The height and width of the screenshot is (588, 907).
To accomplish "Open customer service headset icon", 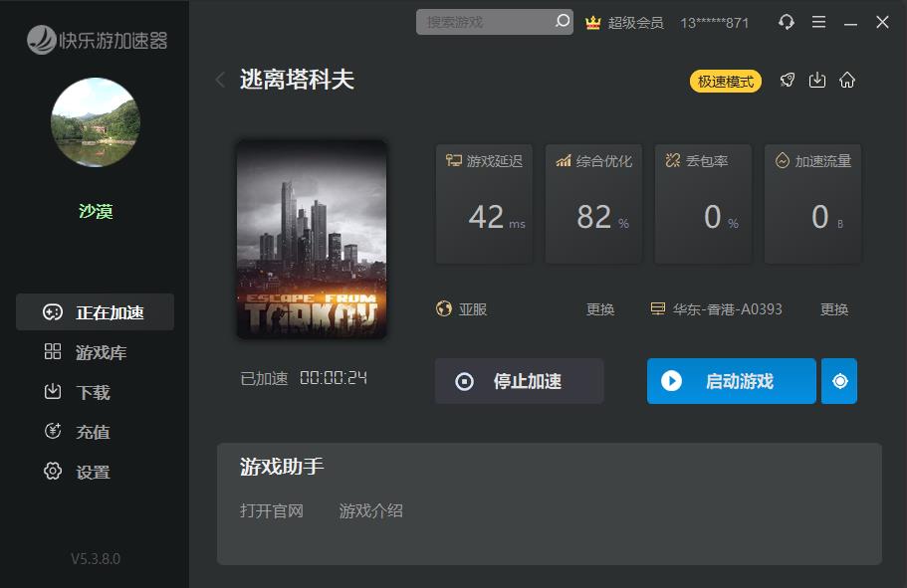I will coord(787,22).
